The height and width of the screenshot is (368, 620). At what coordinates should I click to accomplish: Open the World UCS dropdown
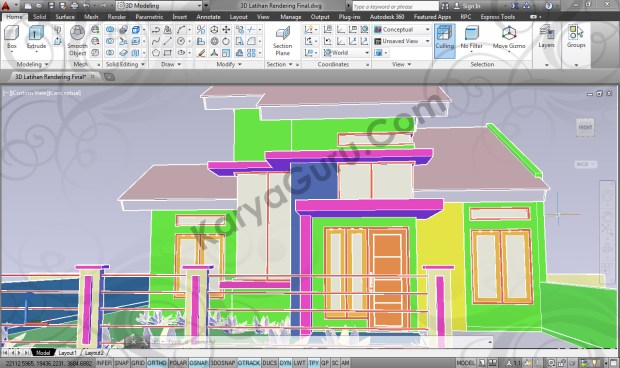[x=346, y=53]
